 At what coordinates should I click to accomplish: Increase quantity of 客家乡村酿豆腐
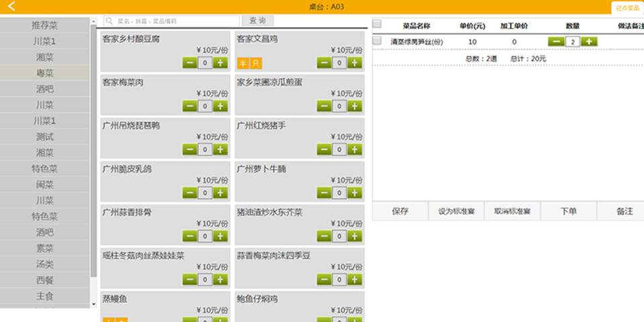click(220, 63)
